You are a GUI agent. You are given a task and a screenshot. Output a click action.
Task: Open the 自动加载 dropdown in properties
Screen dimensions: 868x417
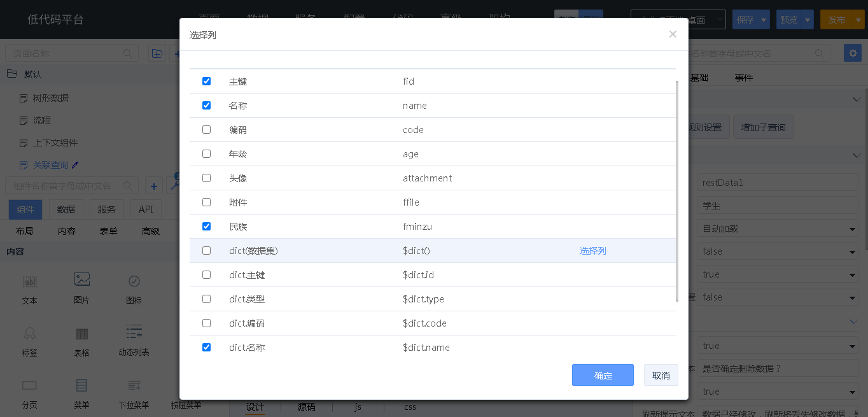(x=778, y=229)
